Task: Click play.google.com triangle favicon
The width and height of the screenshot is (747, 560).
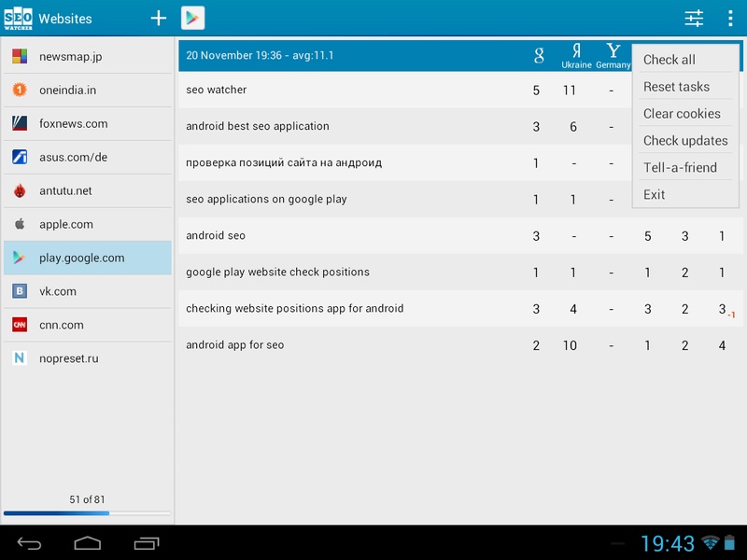Action: click(19, 258)
